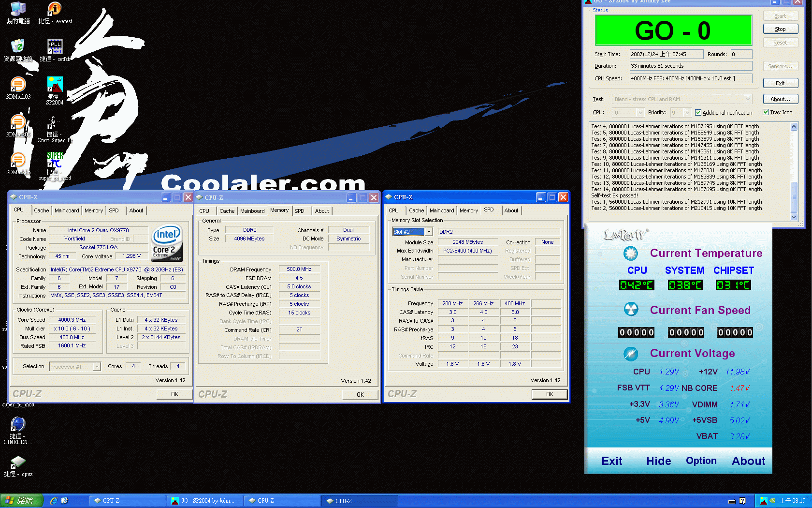Screen dimensions: 812x508
Task: Launch the Start_Super_Pi shortcut icon
Action: click(55, 129)
